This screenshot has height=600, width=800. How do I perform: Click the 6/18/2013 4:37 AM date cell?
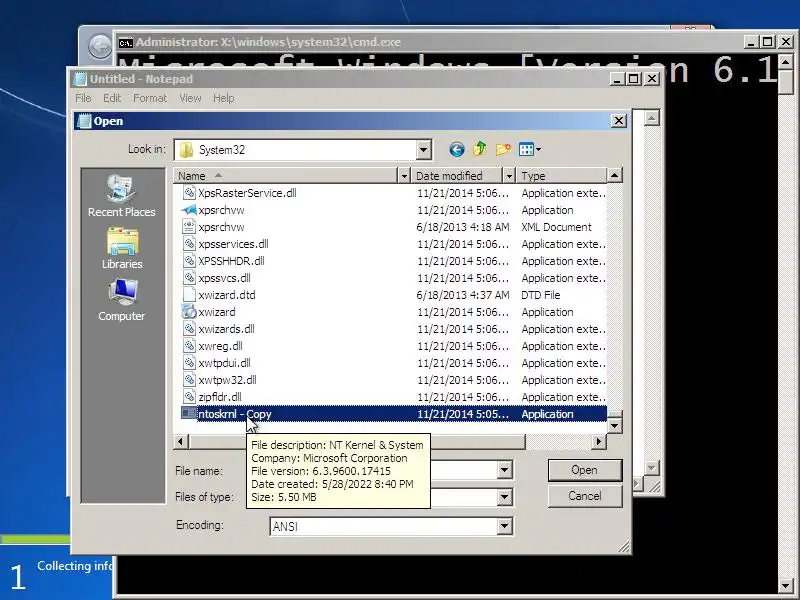[x=463, y=295]
